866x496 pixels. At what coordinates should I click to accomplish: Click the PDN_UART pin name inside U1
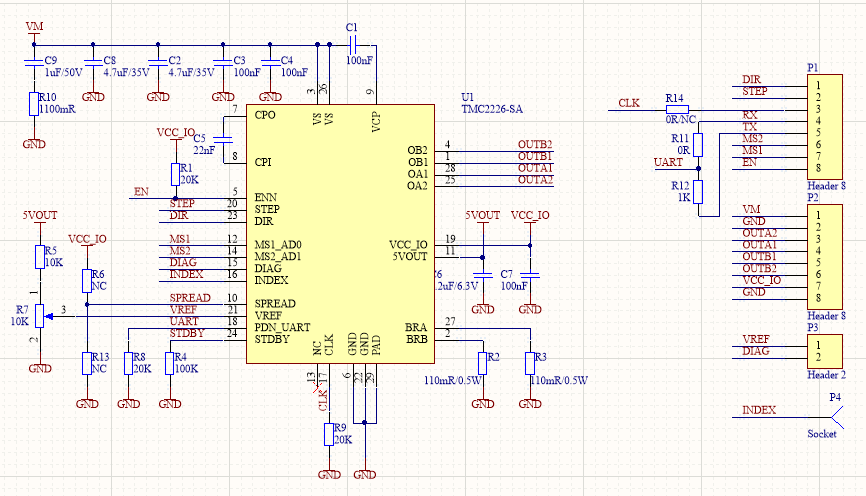(x=282, y=328)
